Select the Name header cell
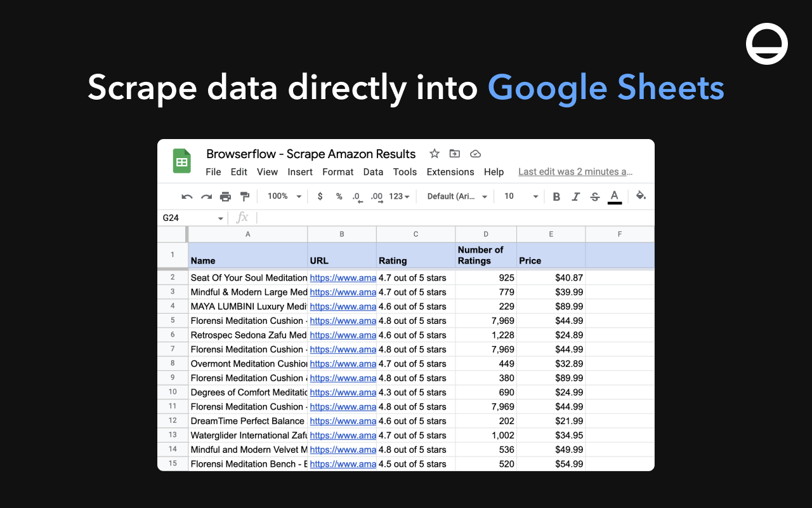The image size is (812, 508). point(248,255)
